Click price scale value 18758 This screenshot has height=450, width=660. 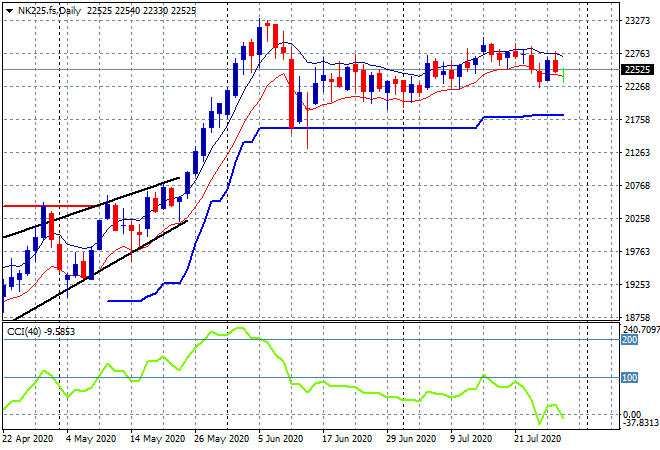[x=637, y=317]
